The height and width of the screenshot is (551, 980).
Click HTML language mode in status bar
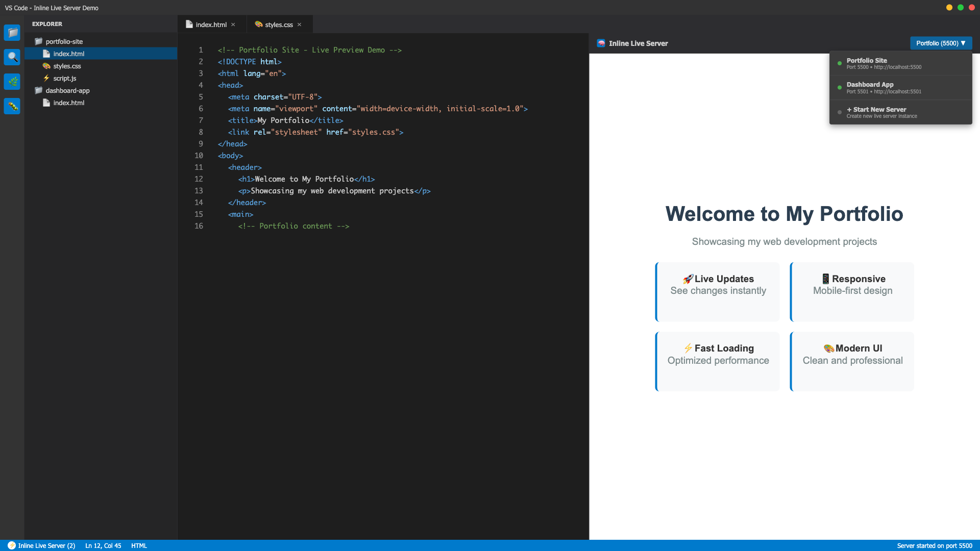(x=139, y=545)
